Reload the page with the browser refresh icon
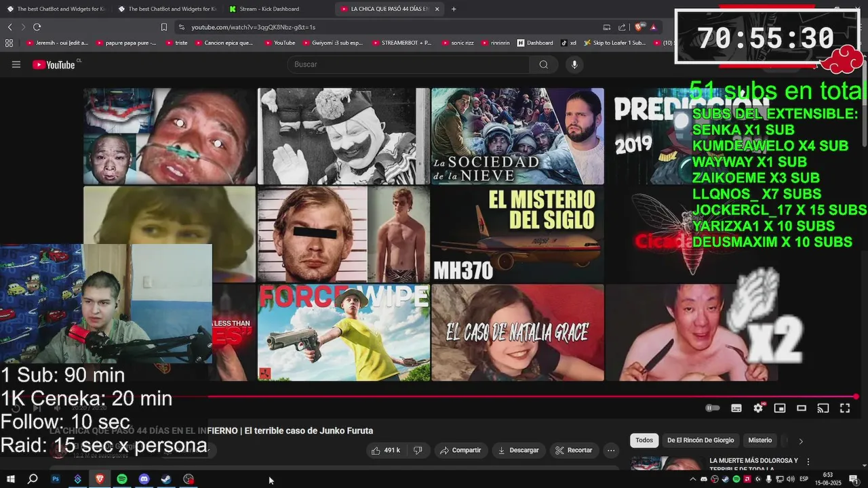This screenshot has height=488, width=868. click(37, 27)
